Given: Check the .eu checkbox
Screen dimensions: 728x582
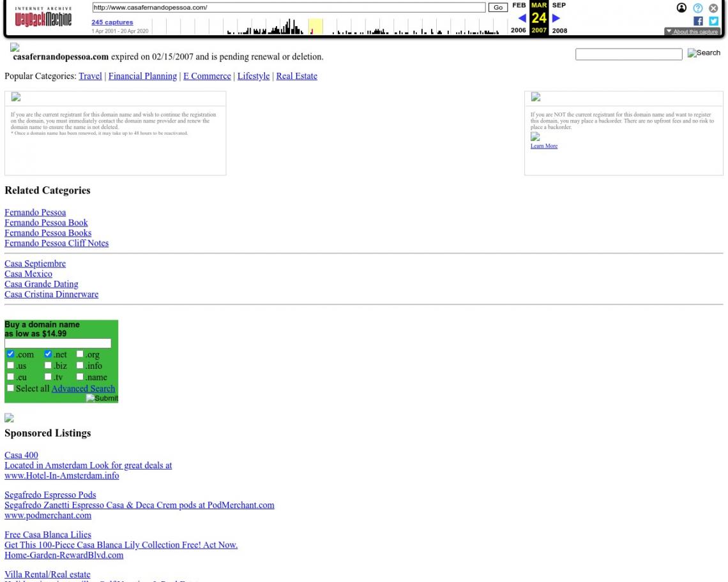Looking at the screenshot, I should [x=10, y=377].
